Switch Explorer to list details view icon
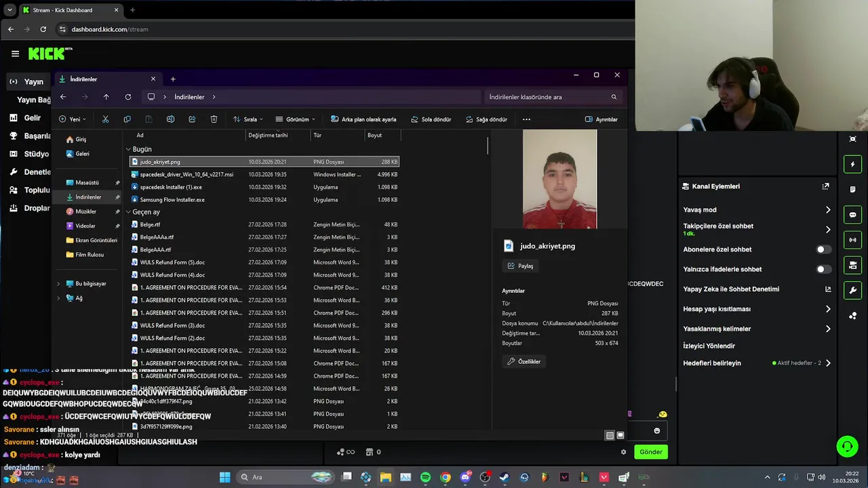Viewport: 868px width, 488px height. pos(610,435)
